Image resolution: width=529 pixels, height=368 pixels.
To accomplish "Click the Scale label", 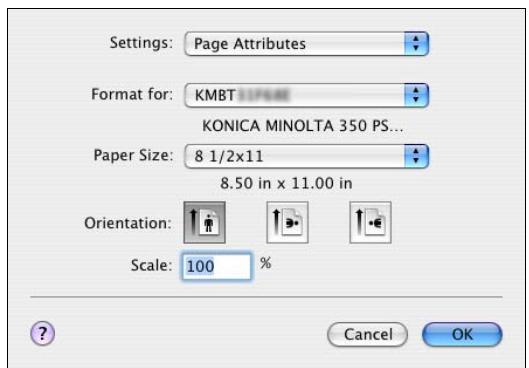I will pyautogui.click(x=151, y=265).
